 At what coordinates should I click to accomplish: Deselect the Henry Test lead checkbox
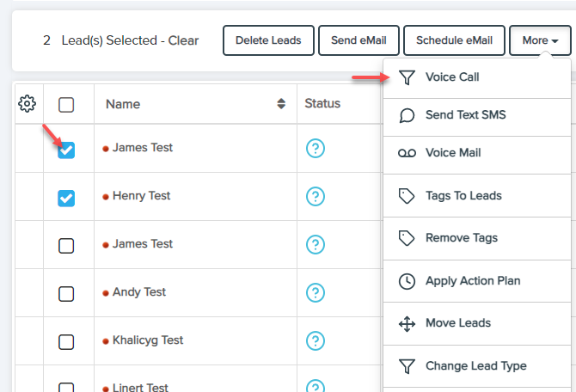tap(66, 199)
